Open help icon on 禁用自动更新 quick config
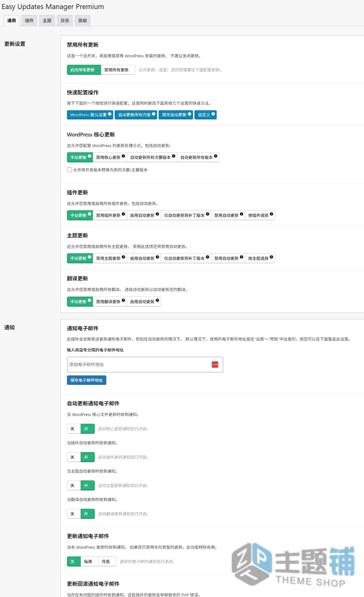Image resolution: width=364 pixels, height=597 pixels. (x=189, y=114)
